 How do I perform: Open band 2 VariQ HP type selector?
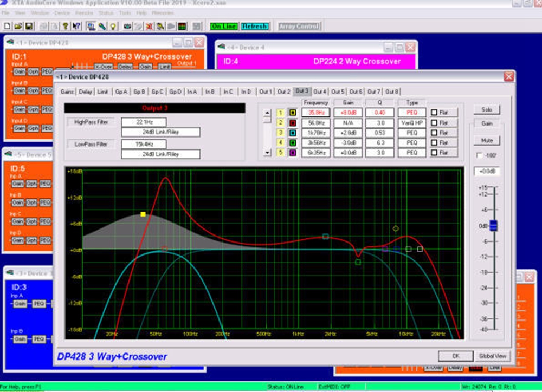[412, 122]
